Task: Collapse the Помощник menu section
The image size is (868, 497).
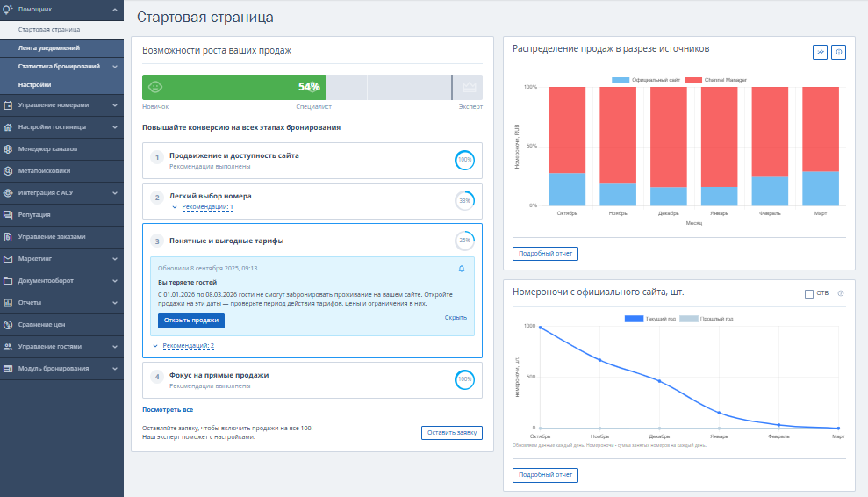Action: [115, 10]
